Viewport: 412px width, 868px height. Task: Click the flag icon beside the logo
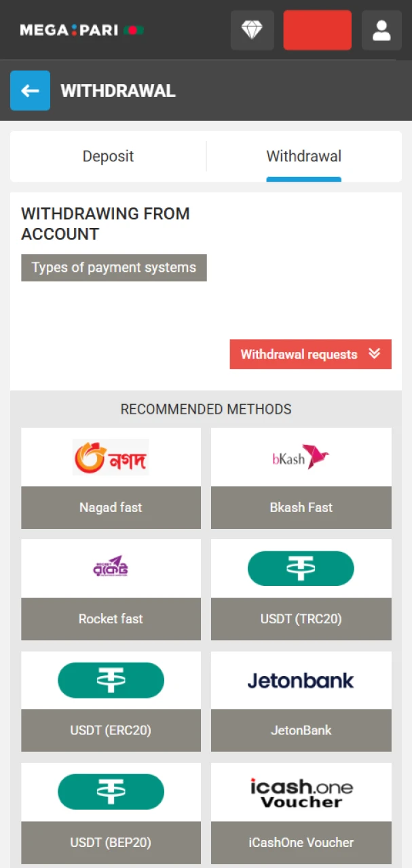pyautogui.click(x=133, y=30)
